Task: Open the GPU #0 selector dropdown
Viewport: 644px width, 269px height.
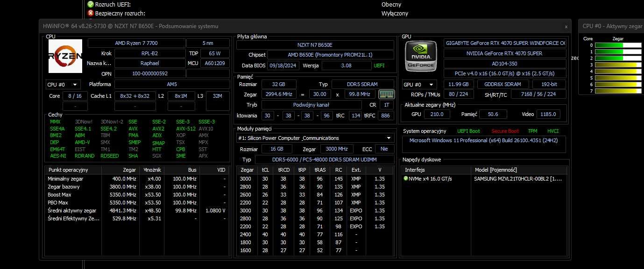Action: (420, 85)
